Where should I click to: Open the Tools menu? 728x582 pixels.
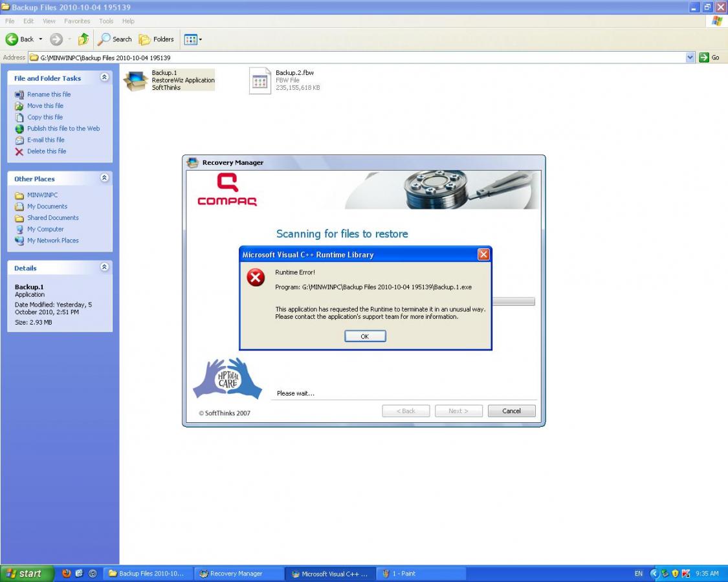click(106, 21)
